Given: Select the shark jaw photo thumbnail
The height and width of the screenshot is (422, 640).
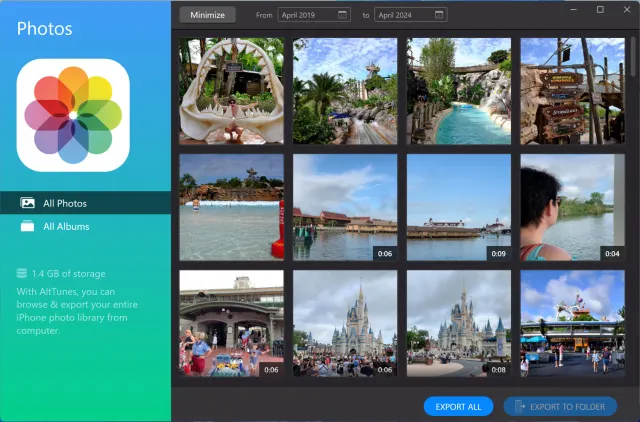Looking at the screenshot, I should tap(231, 91).
